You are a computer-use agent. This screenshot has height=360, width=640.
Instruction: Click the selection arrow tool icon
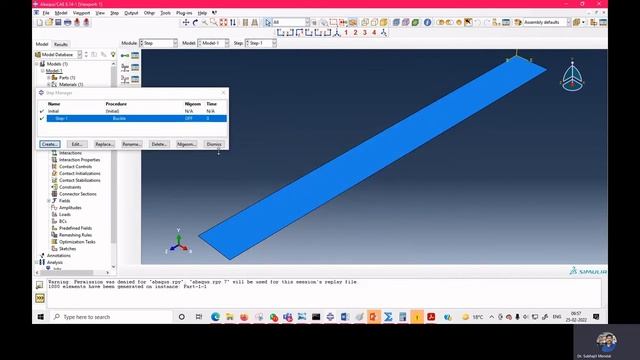point(268,22)
